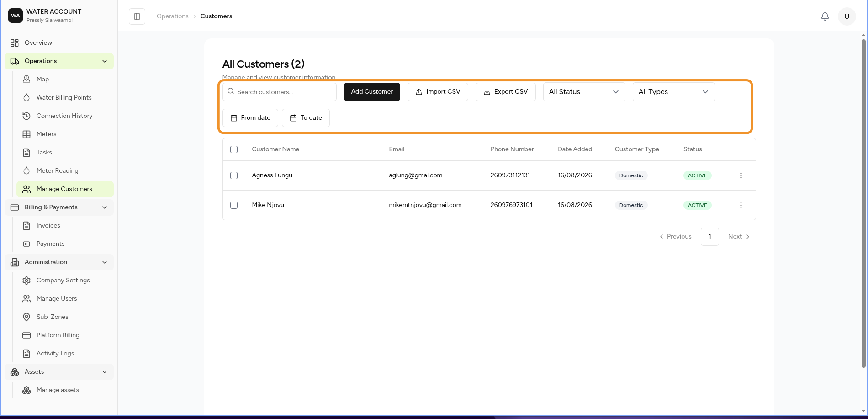This screenshot has width=868, height=419.
Task: Click the Domestic badge for Agness Lungu
Action: (631, 175)
